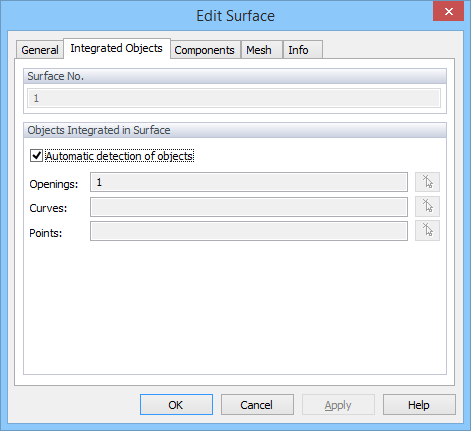Close the Edit Surface dialog with X
This screenshot has height=431, width=471.
[x=448, y=12]
